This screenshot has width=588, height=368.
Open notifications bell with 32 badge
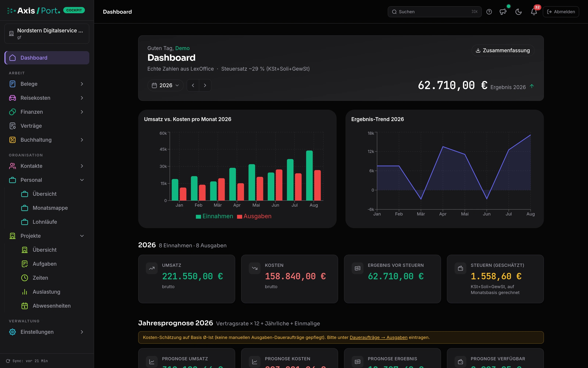click(x=534, y=12)
